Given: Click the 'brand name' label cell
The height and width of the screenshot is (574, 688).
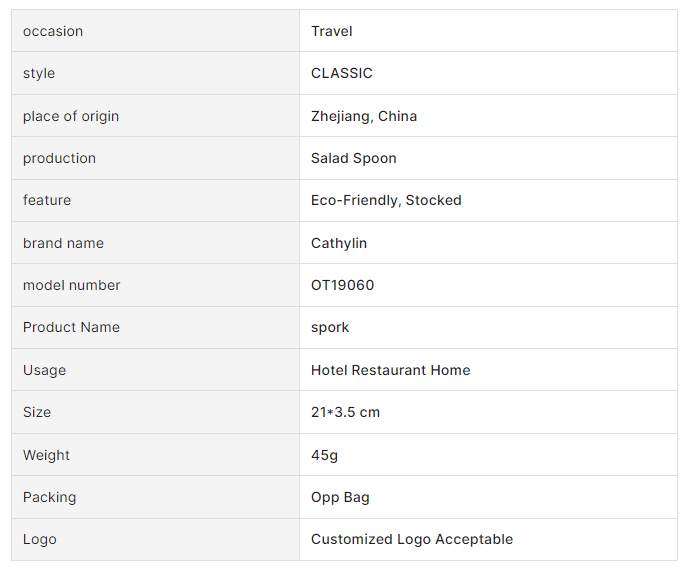Looking at the screenshot, I should click(63, 243).
